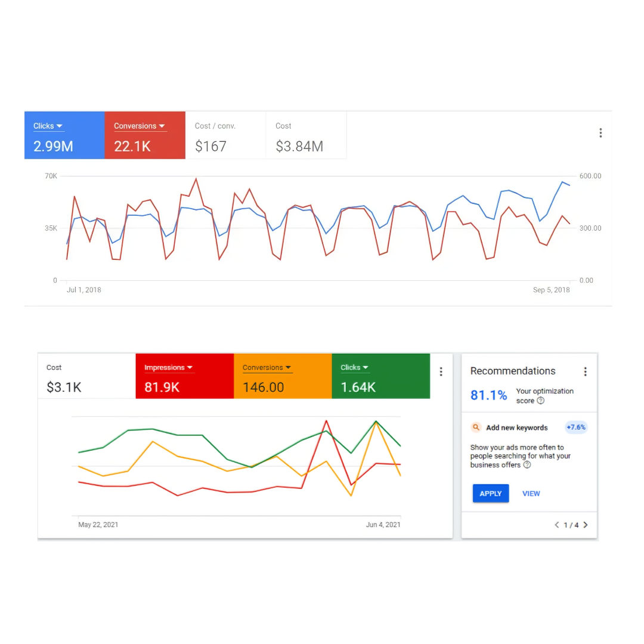
Task: Open the three-dot menu on the 2018 chart
Action: pos(600,133)
